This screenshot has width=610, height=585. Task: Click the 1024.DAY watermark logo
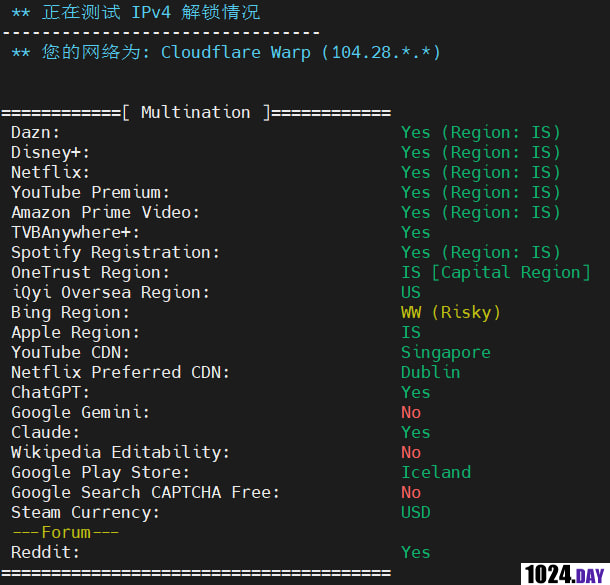pyautogui.click(x=565, y=574)
